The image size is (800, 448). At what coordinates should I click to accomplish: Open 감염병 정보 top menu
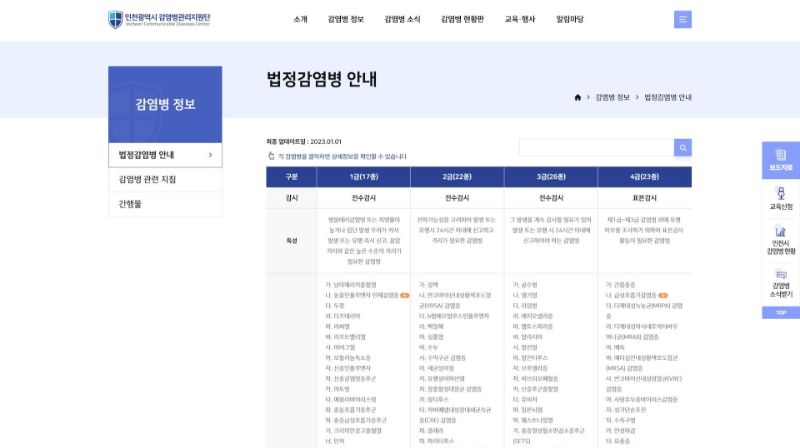345,19
